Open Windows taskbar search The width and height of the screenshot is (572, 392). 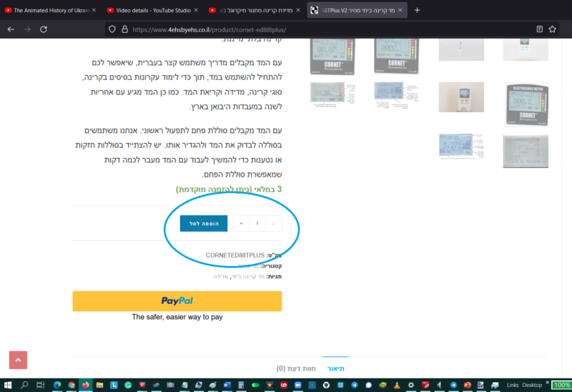[24, 385]
